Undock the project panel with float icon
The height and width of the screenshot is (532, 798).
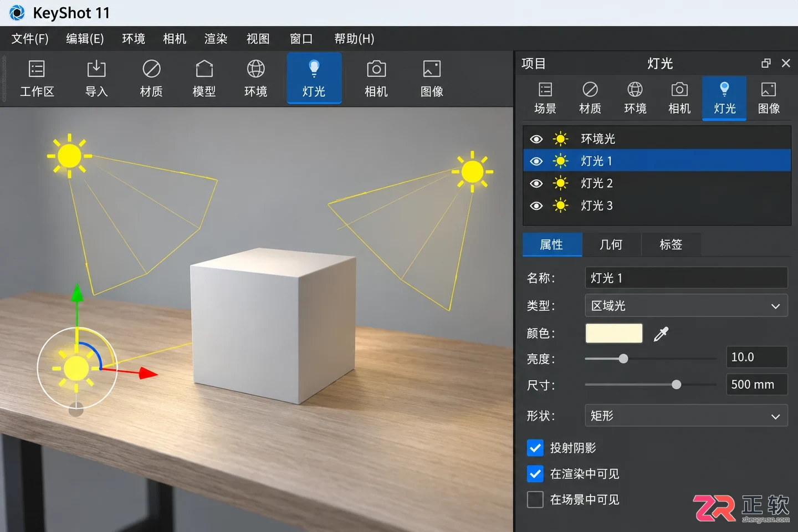[766, 63]
